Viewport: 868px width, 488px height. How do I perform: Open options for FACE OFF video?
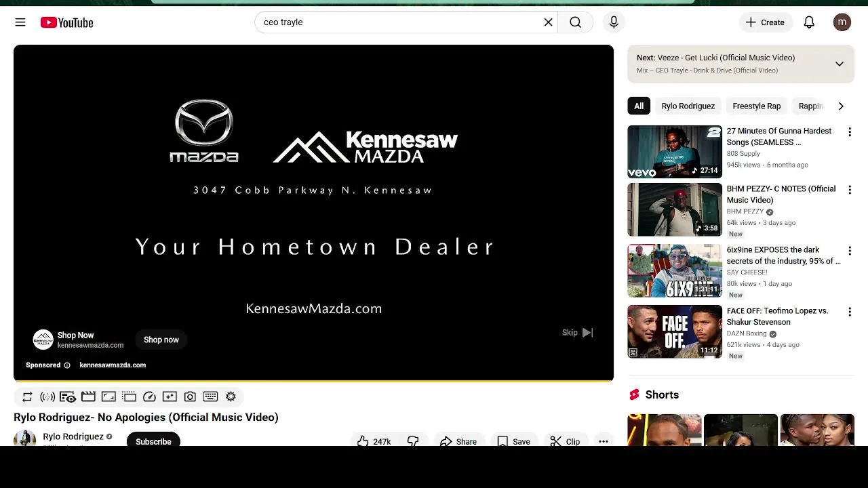tap(849, 312)
